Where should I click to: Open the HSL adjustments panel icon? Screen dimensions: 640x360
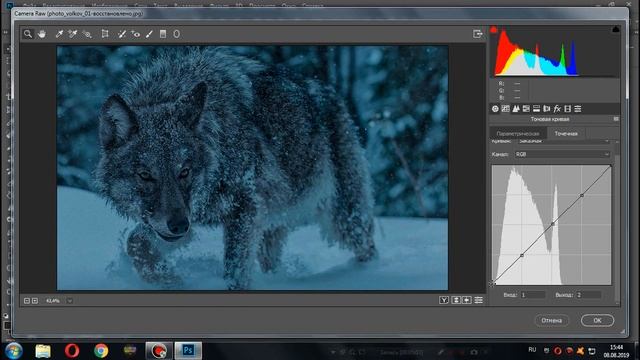[x=526, y=109]
